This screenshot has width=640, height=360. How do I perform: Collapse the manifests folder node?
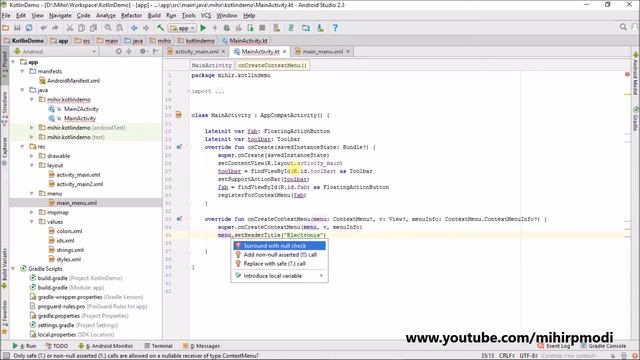coord(23,71)
